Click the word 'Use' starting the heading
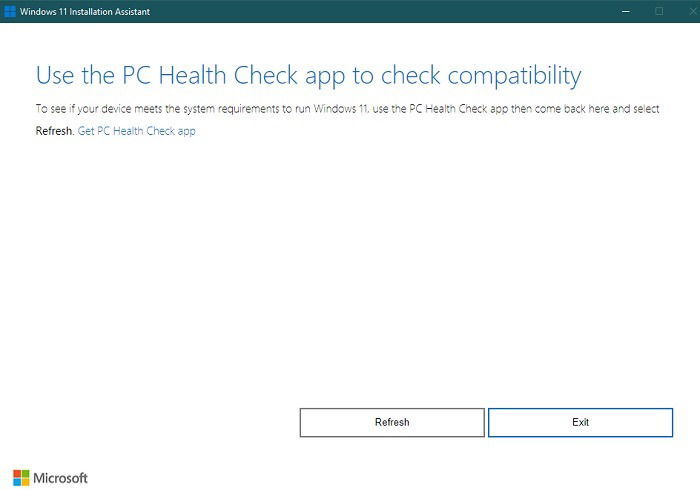Image resolution: width=700 pixels, height=490 pixels. click(x=54, y=75)
